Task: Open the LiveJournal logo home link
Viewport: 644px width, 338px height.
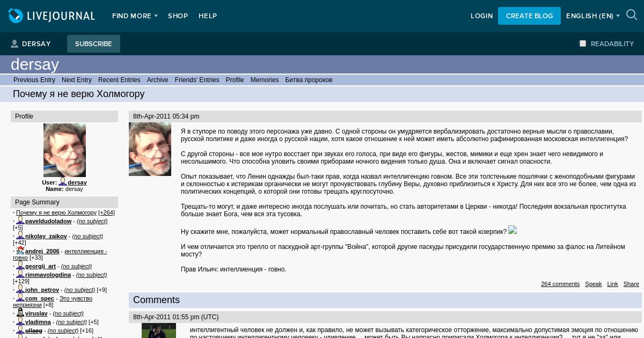Action: (x=52, y=16)
